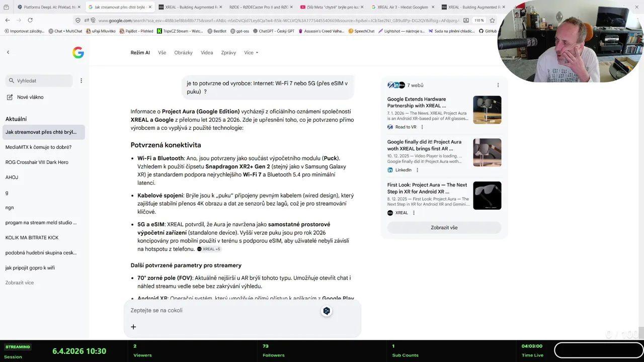Open options dots next to Road to VR
The width and height of the screenshot is (644, 362).
[x=422, y=127]
